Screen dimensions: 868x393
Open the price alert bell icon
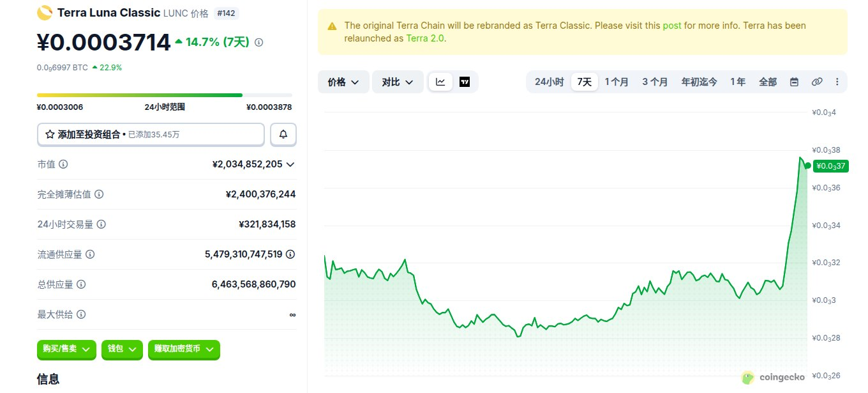point(283,135)
